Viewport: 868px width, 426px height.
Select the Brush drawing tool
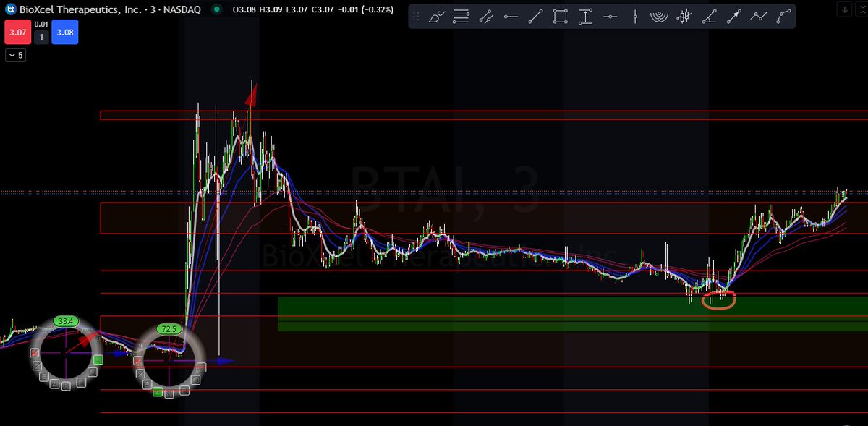437,17
